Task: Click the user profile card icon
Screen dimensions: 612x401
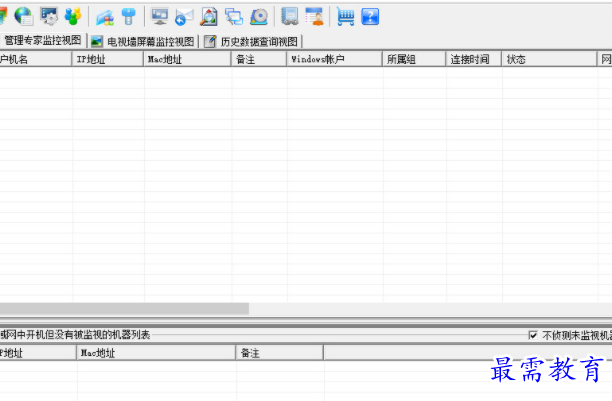Action: (x=315, y=16)
